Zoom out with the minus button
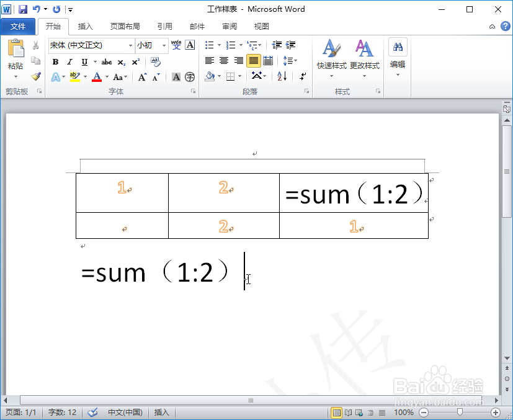This screenshot has width=513, height=420. pyautogui.click(x=424, y=413)
